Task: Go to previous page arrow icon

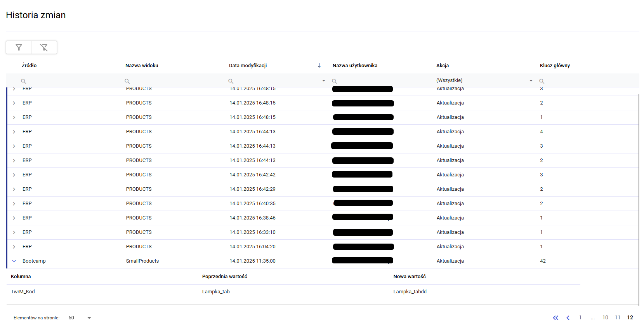Action: (x=568, y=318)
